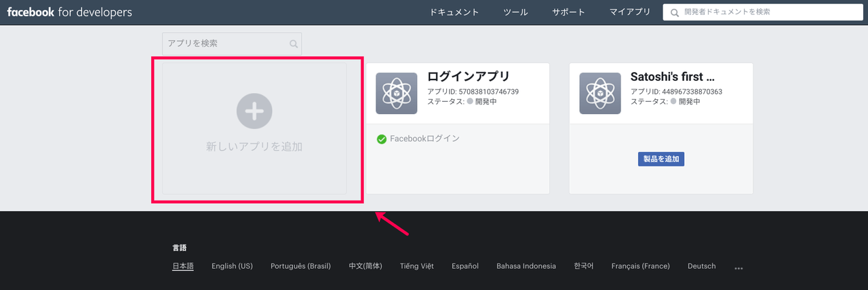
Task: Click the ログインアプリ atom app icon
Action: coord(397,93)
